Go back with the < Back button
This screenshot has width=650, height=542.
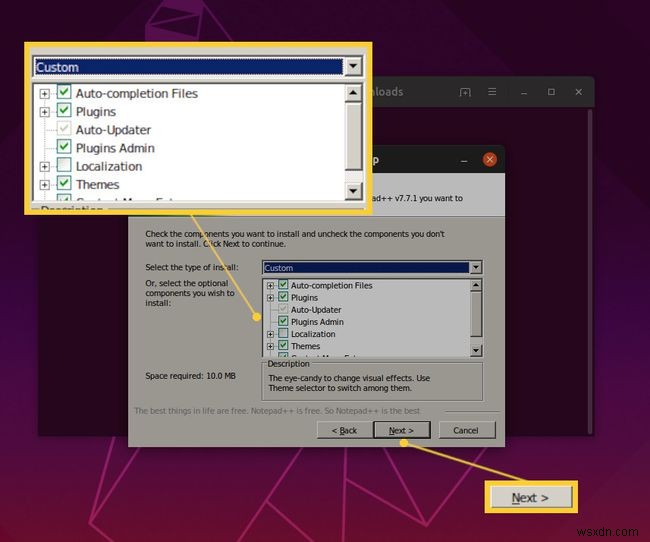tap(344, 430)
